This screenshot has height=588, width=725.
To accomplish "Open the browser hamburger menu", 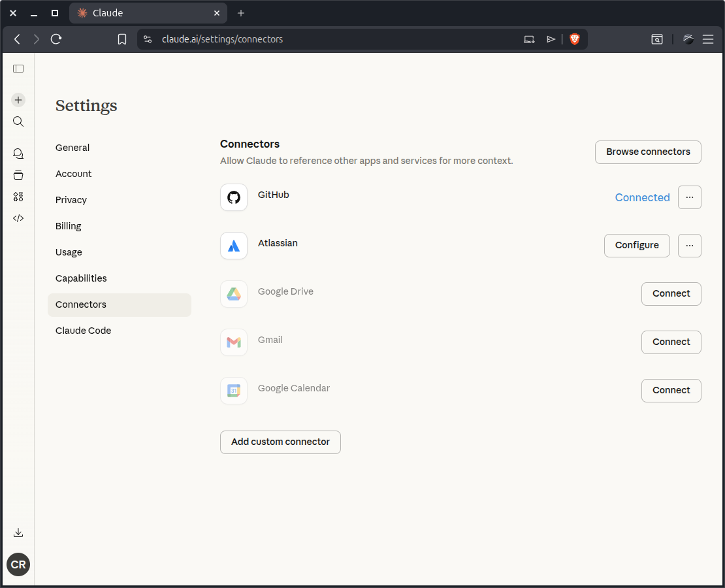I will point(708,39).
